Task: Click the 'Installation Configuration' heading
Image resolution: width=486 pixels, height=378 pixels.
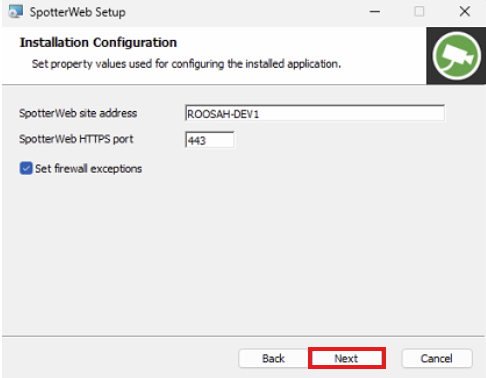Action: tap(98, 43)
